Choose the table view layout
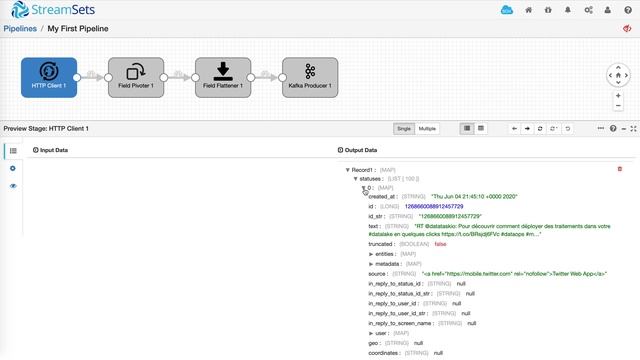The image size is (640, 360). (x=481, y=129)
